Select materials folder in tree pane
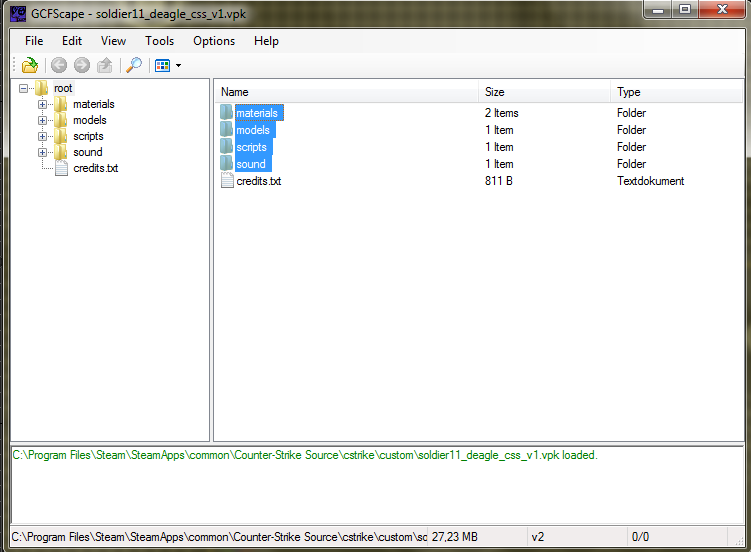The height and width of the screenshot is (552, 751). (94, 104)
